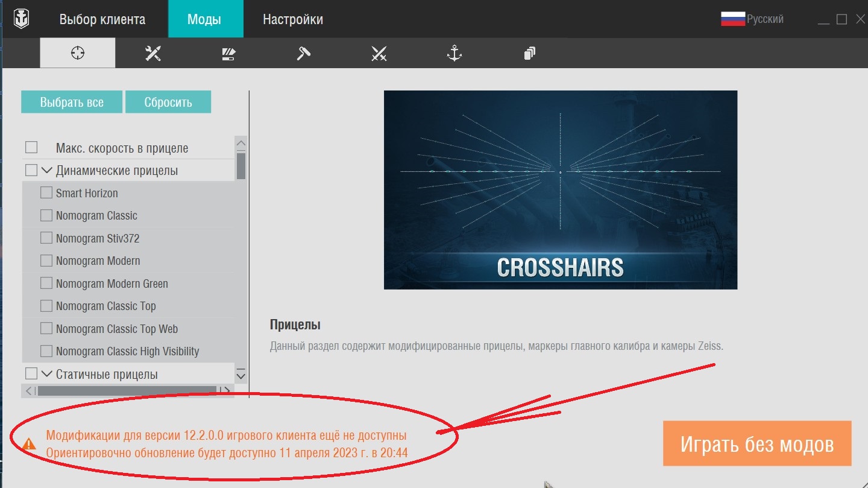Select the Nomogram Stiv372 checkbox

(x=46, y=238)
